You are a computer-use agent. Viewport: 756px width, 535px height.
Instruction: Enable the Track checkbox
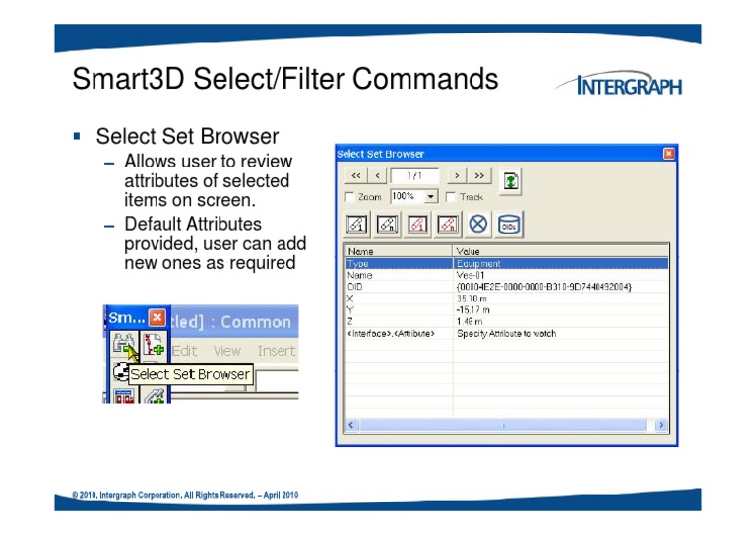tap(450, 197)
